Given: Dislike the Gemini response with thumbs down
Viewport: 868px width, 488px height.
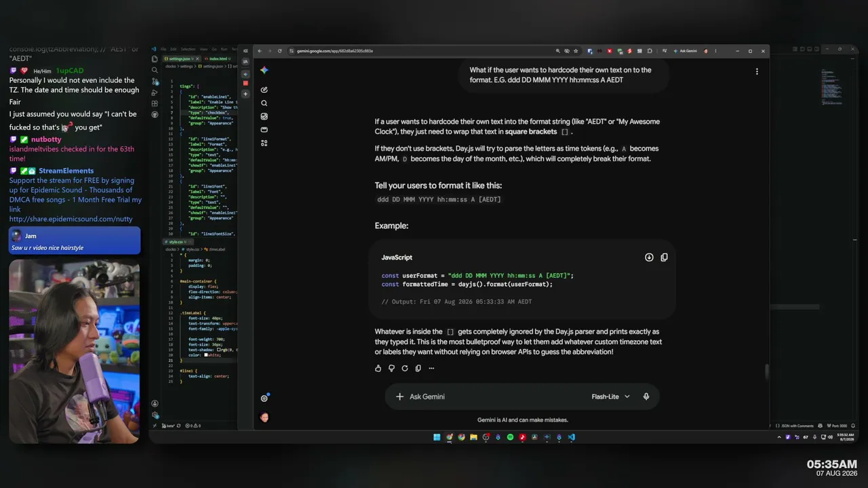Looking at the screenshot, I should [391, 368].
